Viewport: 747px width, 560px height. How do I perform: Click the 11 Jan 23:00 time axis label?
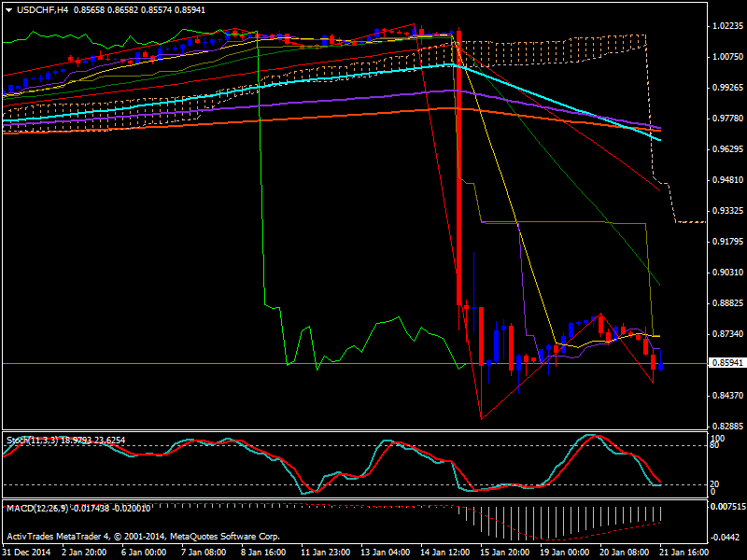[325, 553]
